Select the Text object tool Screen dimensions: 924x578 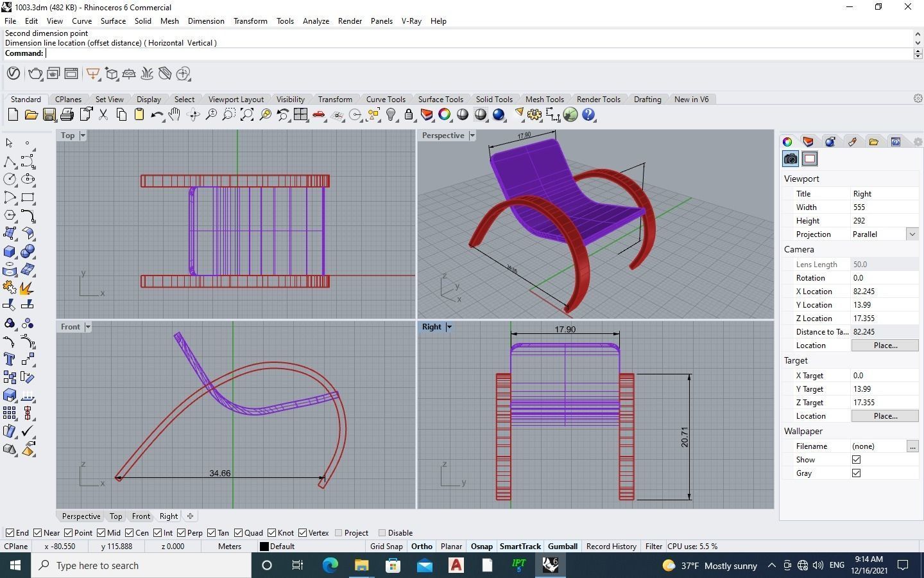point(10,359)
